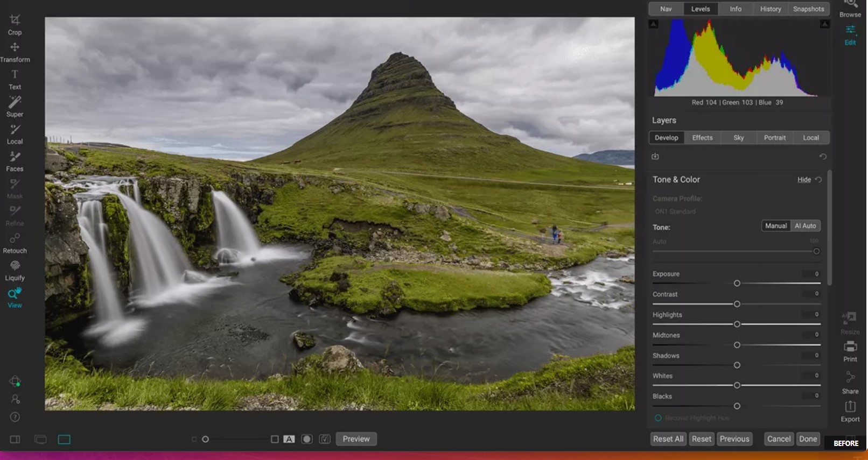
Task: Toggle shadow clipping warning on histogram
Action: click(x=654, y=24)
